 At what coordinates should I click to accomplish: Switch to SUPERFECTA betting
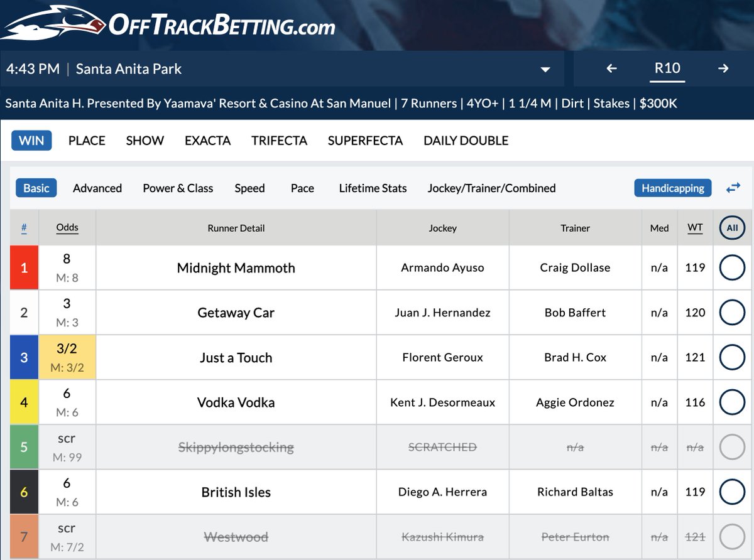(x=365, y=141)
